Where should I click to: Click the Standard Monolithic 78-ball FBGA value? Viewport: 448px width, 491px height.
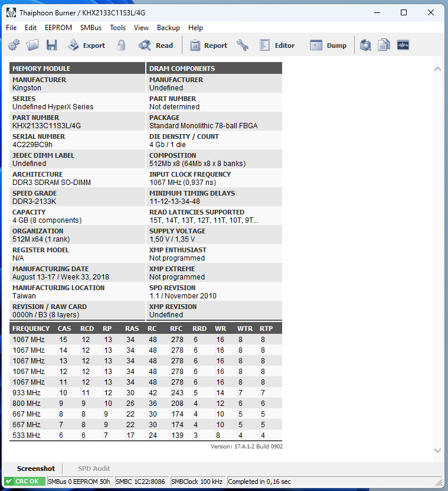pos(204,126)
